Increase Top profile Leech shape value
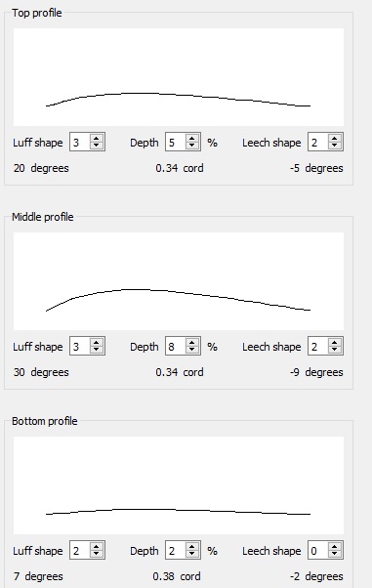The height and width of the screenshot is (588, 372). [335, 138]
